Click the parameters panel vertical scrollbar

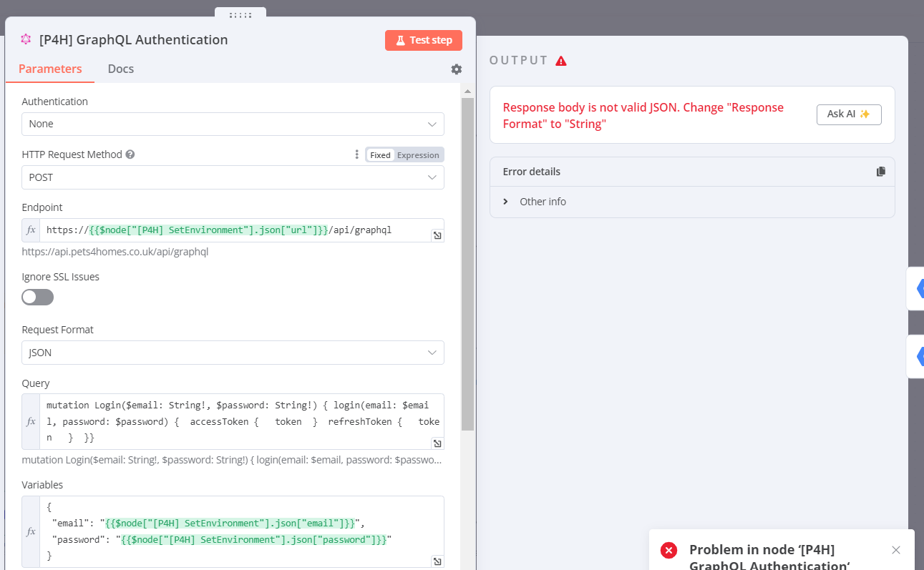coord(467,265)
